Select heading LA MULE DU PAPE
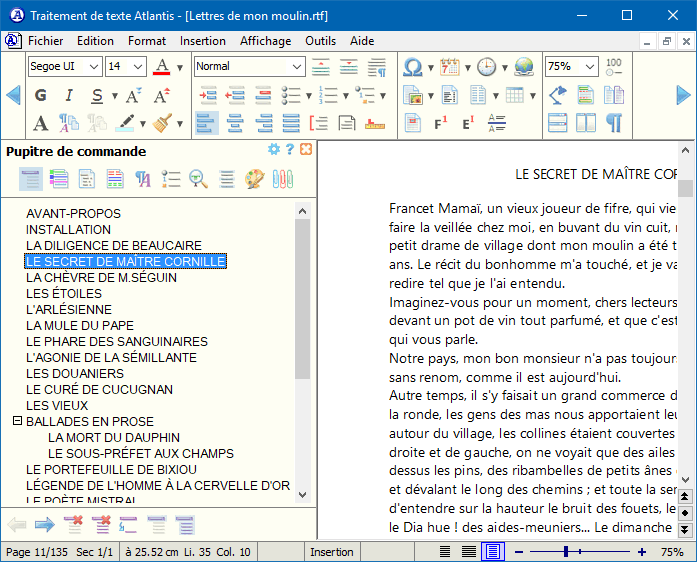The image size is (697, 562). [x=80, y=325]
